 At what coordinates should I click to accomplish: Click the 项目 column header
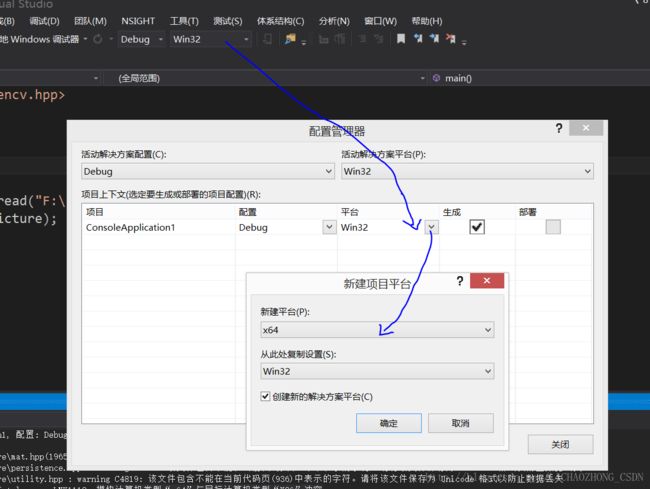pyautogui.click(x=95, y=212)
